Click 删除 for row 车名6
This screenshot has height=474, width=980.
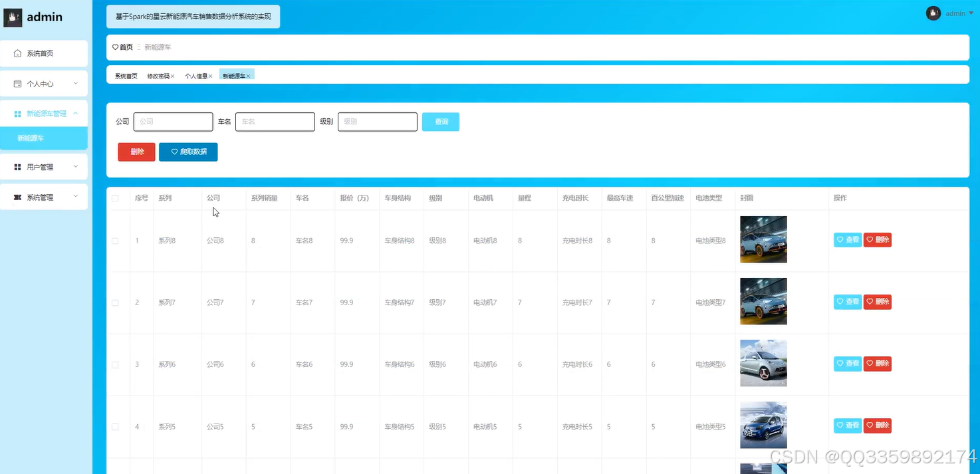tap(878, 364)
